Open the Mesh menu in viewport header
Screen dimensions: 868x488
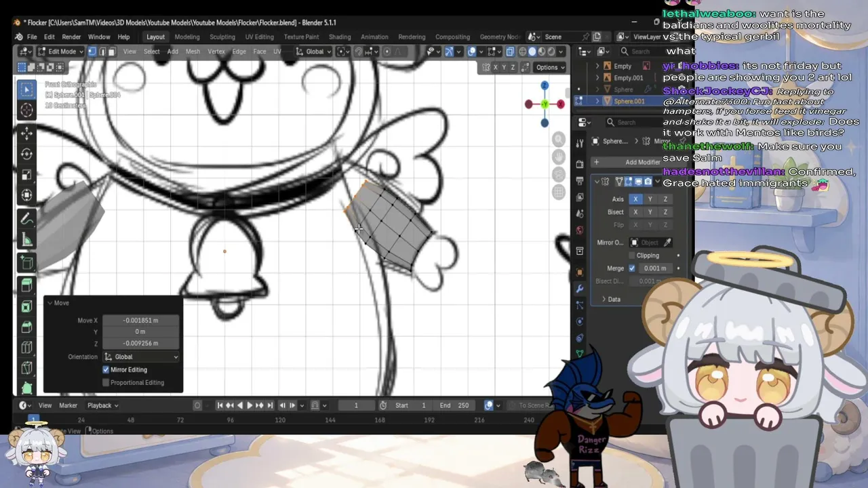193,52
